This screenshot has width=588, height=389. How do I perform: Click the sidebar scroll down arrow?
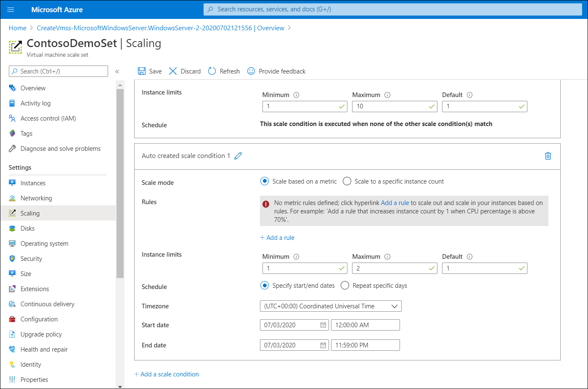(x=120, y=386)
